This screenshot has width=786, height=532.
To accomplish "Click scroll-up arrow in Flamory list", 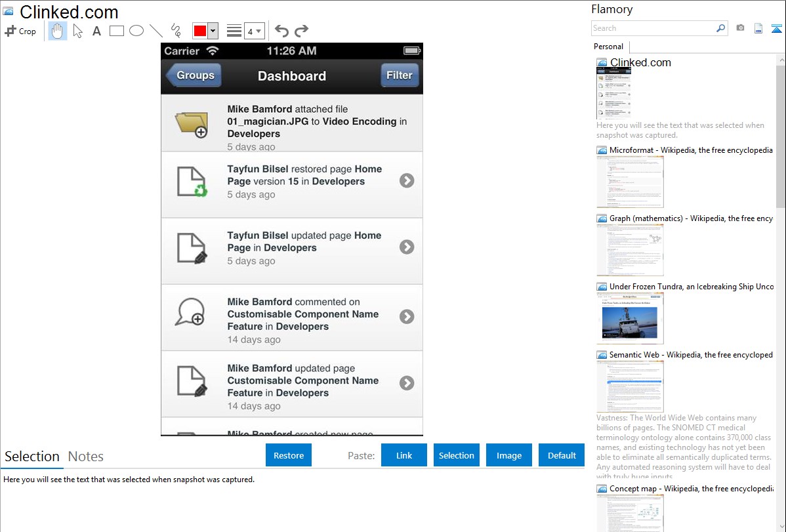I will (781, 60).
